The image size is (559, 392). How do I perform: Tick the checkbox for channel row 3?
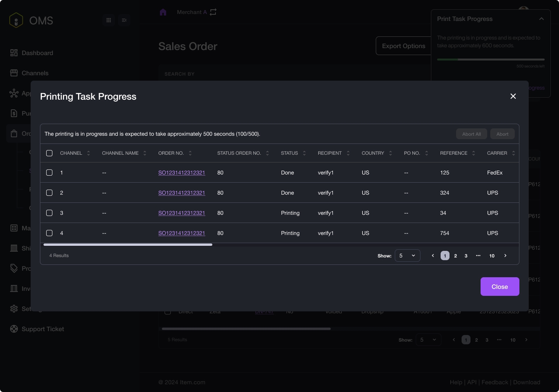click(49, 213)
